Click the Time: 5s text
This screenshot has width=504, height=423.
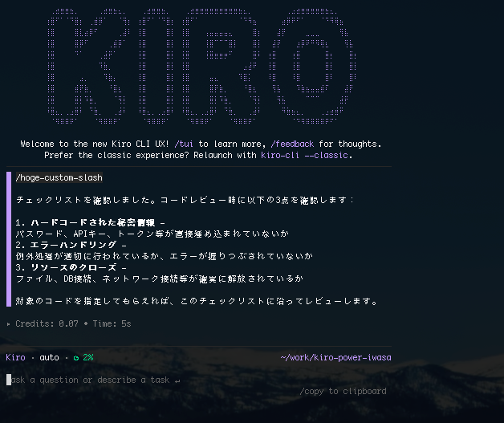coord(112,323)
